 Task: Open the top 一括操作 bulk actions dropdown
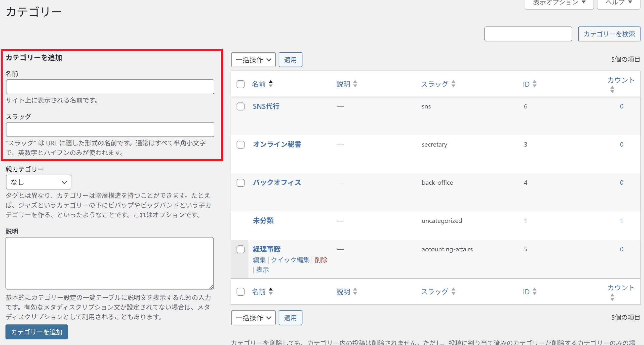point(253,60)
